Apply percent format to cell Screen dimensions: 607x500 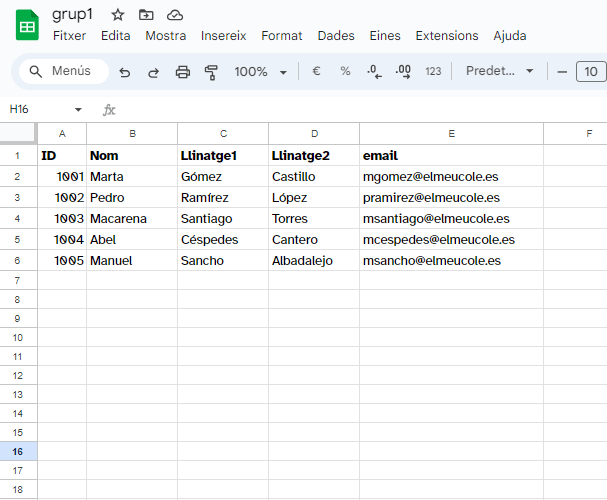pyautogui.click(x=345, y=72)
